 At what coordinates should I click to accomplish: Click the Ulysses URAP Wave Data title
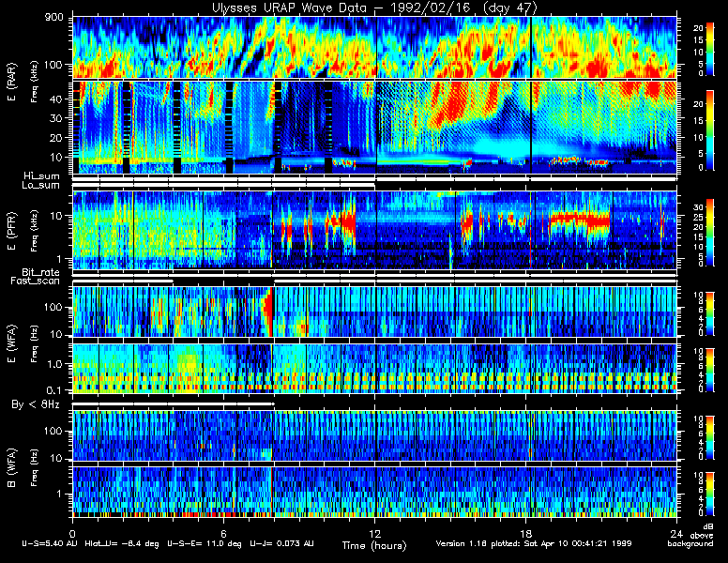(374, 8)
